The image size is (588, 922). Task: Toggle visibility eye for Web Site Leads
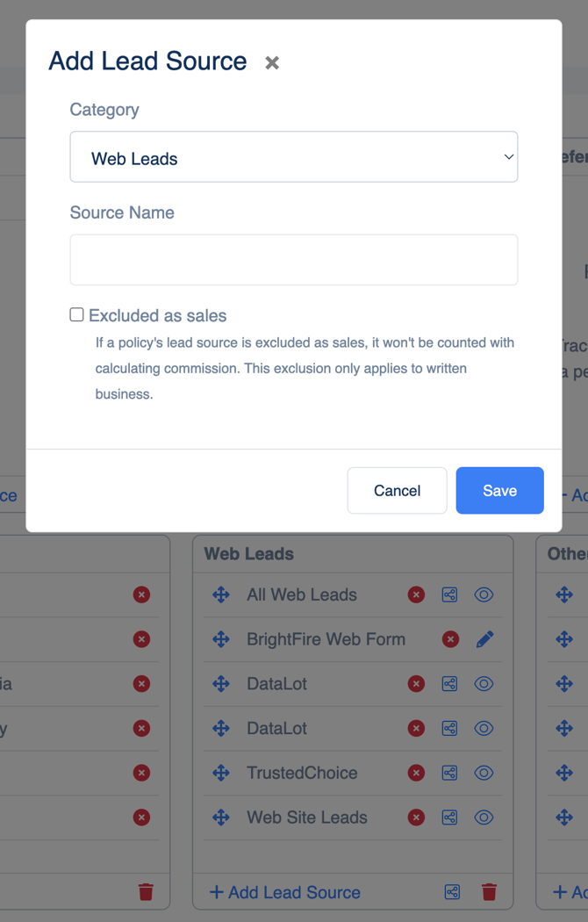pyautogui.click(x=484, y=818)
